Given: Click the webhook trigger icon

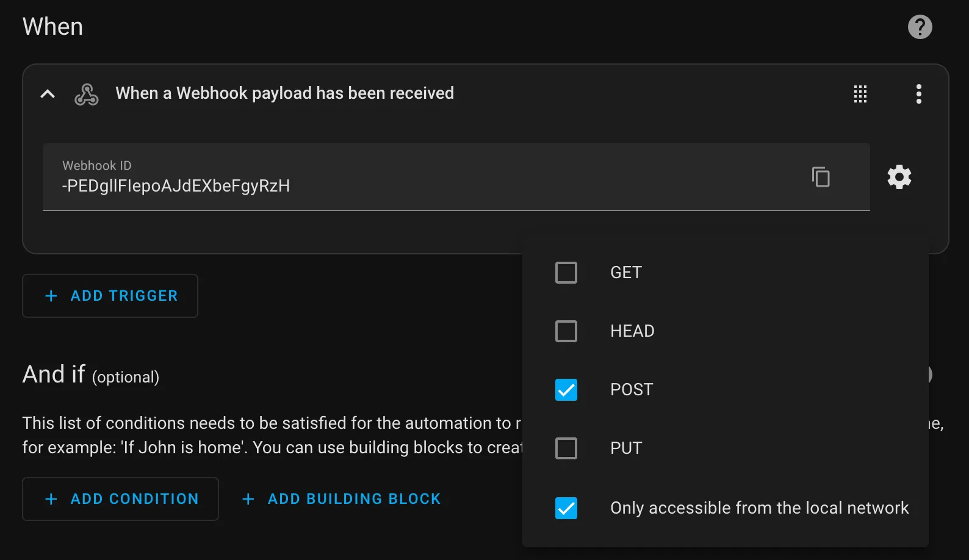Looking at the screenshot, I should [86, 94].
